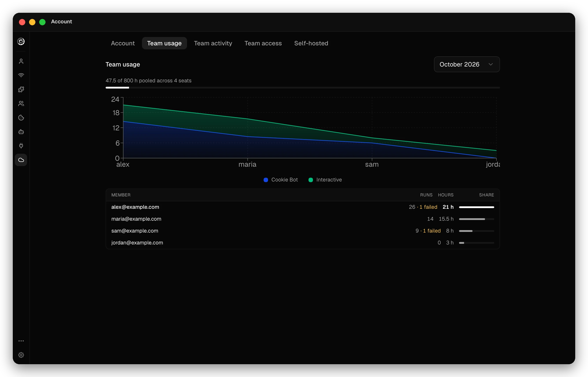Click the '1 failed' label in sam's row

point(432,231)
